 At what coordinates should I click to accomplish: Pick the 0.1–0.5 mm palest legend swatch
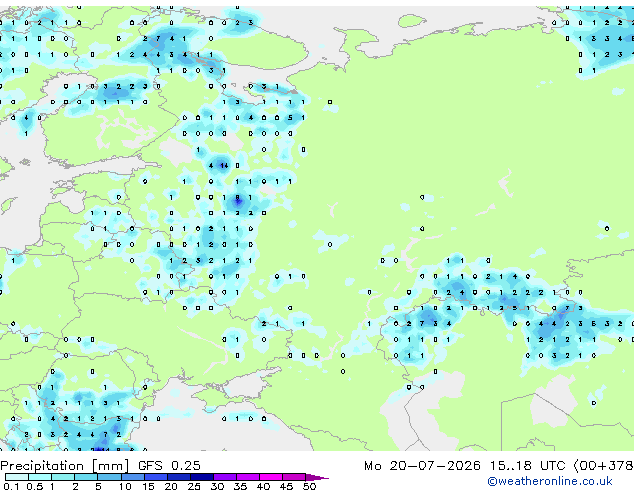(17, 477)
